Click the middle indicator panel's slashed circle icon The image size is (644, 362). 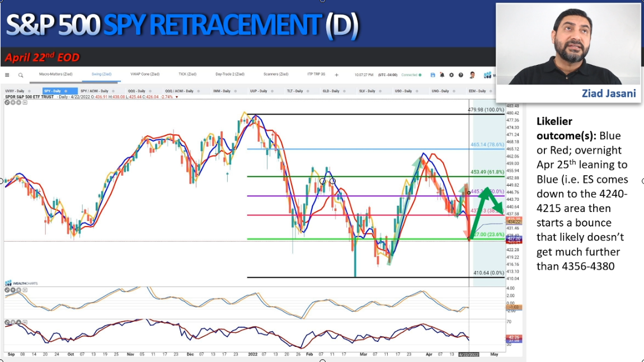point(7,290)
